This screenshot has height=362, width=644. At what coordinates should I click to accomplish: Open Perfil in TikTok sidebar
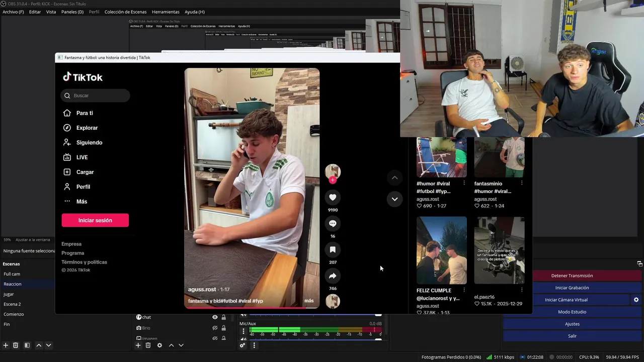[76, 187]
